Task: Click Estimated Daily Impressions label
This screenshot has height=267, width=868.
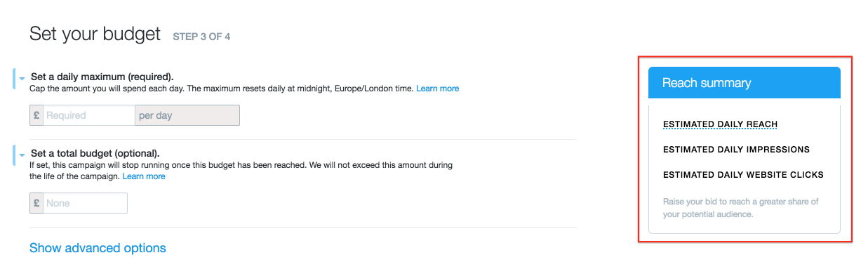Action: tap(736, 150)
